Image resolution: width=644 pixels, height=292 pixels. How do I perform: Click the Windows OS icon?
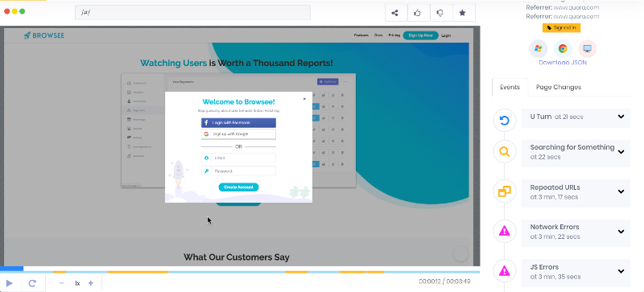(x=538, y=49)
